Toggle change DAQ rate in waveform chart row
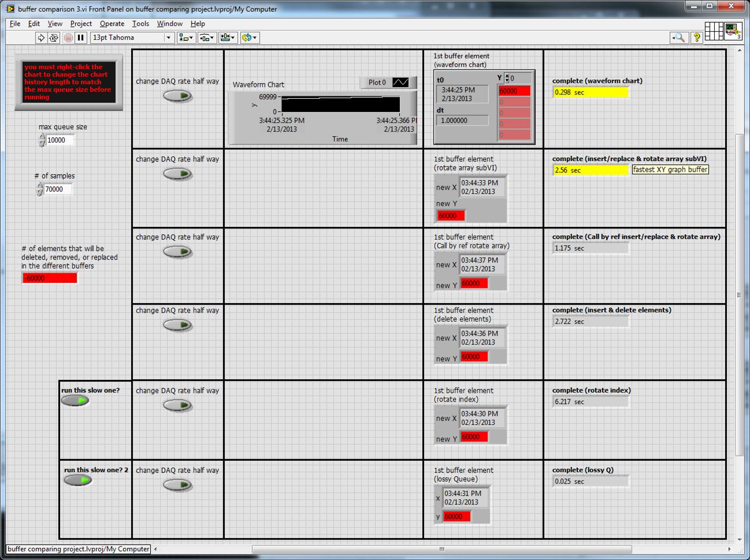The image size is (750, 560). tap(177, 96)
